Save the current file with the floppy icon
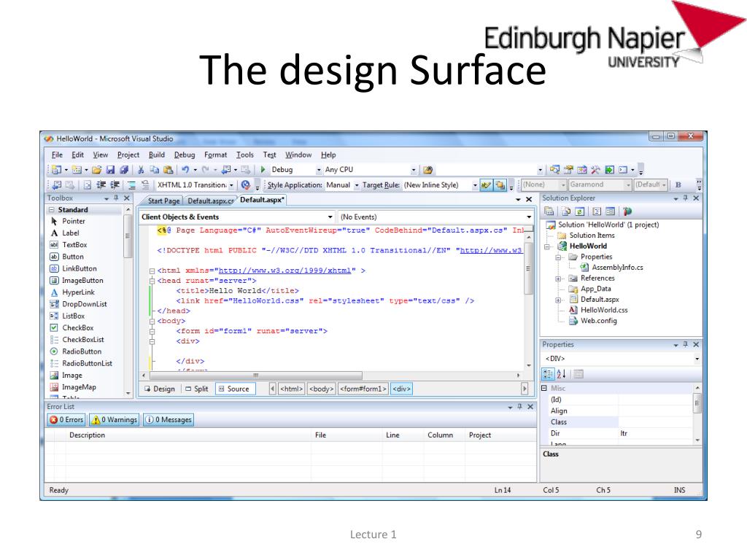Screen dimensions: 747x560 pos(111,169)
